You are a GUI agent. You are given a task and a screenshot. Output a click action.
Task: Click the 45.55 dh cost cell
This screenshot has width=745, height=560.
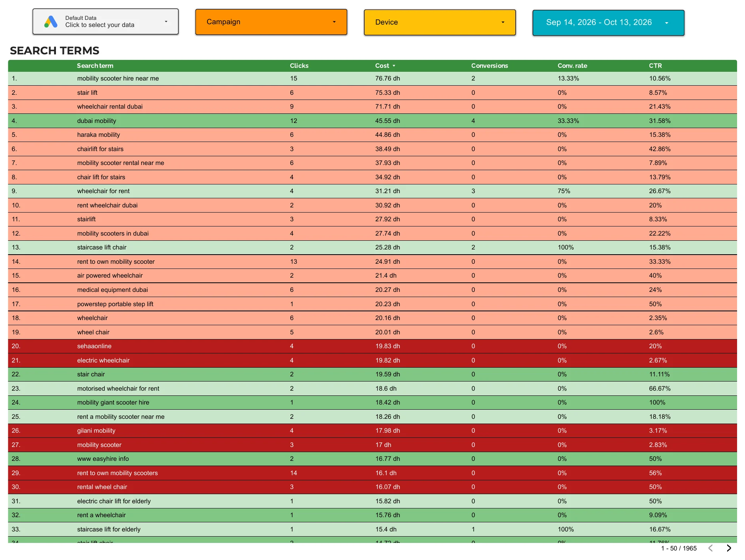coord(388,121)
